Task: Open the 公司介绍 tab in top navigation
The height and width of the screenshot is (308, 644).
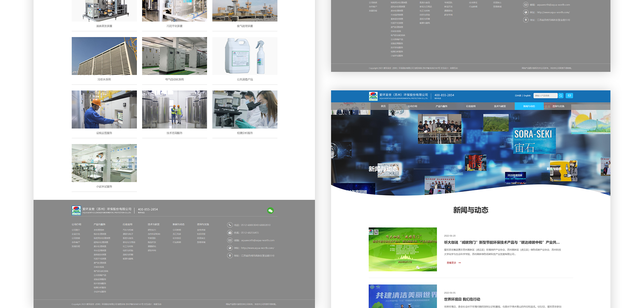Action: tap(413, 106)
